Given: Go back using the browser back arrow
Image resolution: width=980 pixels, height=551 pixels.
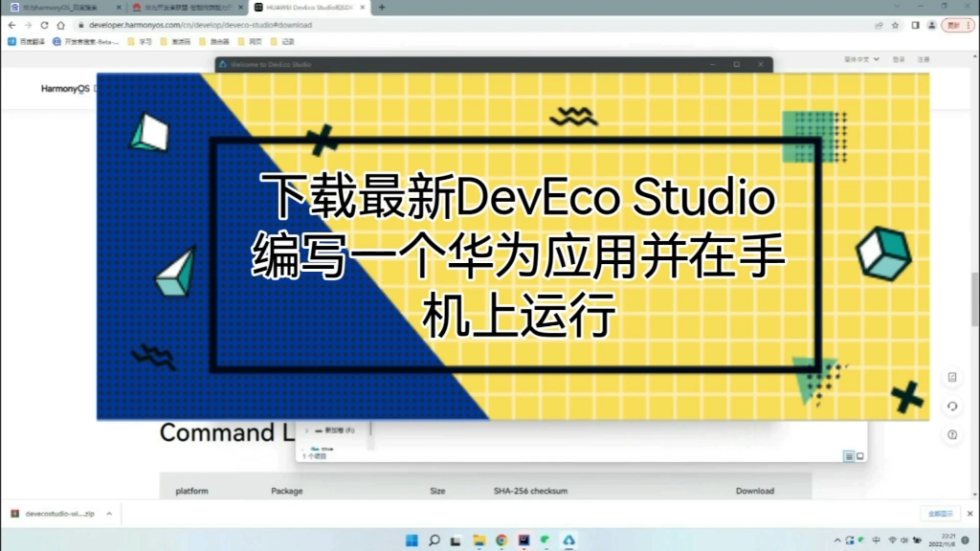Looking at the screenshot, I should (x=11, y=25).
